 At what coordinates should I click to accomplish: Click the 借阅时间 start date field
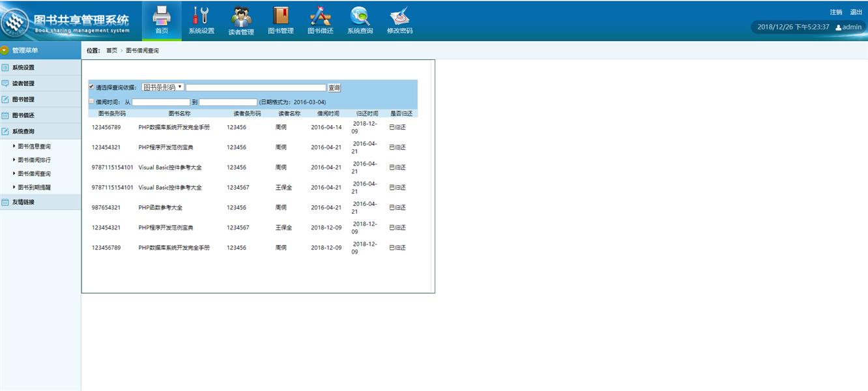tap(161, 102)
